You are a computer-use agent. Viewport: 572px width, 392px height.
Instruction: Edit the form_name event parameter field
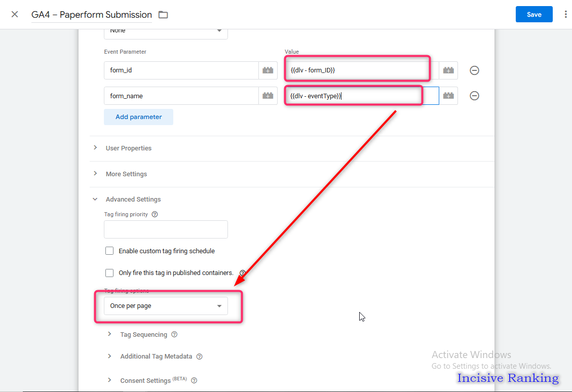[181, 96]
